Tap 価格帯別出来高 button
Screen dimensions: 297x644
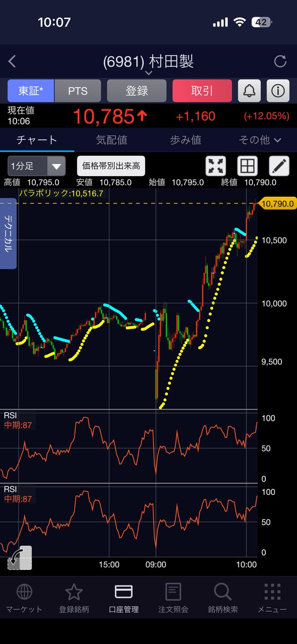pos(112,166)
